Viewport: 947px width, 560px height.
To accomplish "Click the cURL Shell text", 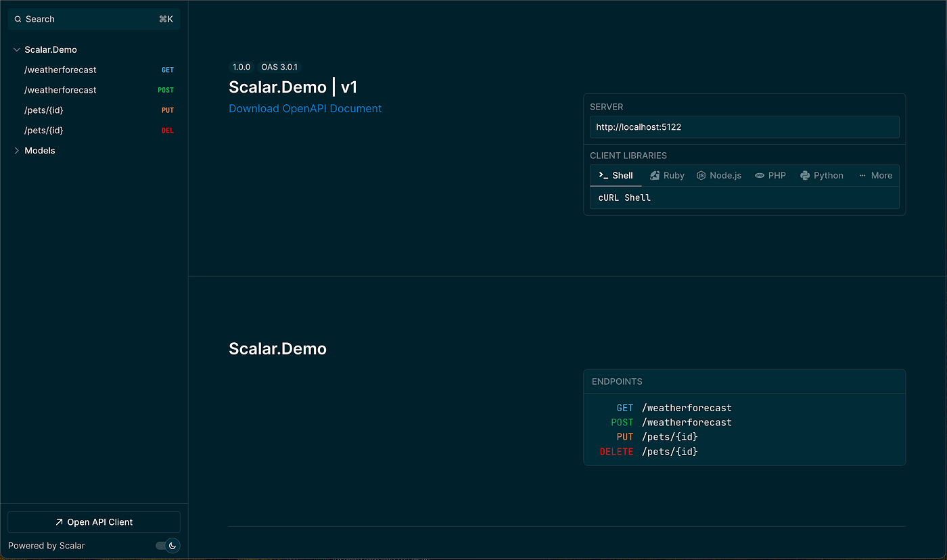I will click(x=624, y=197).
